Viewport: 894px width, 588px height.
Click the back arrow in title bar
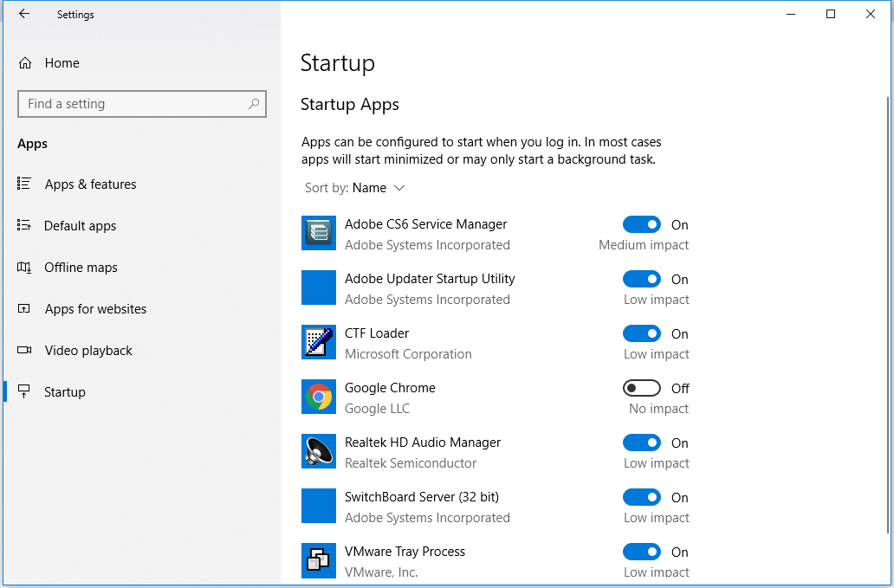coord(24,14)
